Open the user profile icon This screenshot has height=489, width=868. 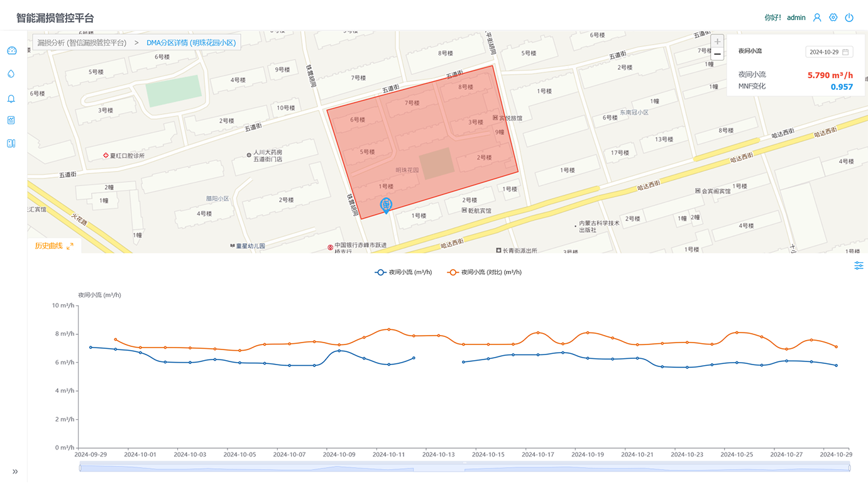click(817, 18)
